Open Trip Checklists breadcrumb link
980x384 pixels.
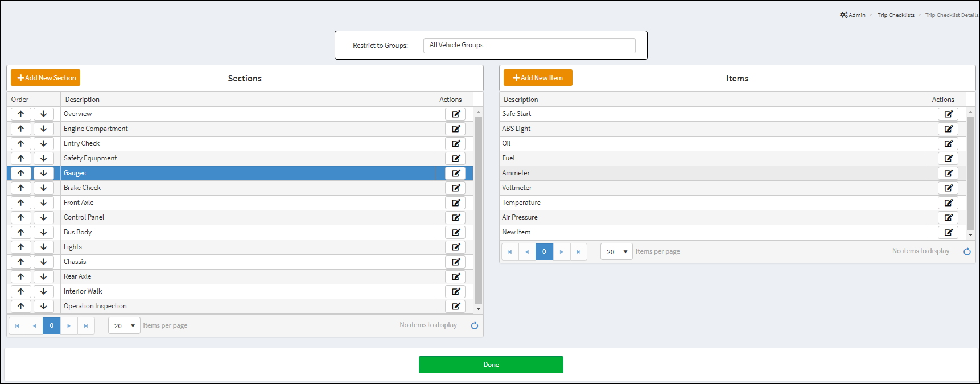[x=896, y=15]
